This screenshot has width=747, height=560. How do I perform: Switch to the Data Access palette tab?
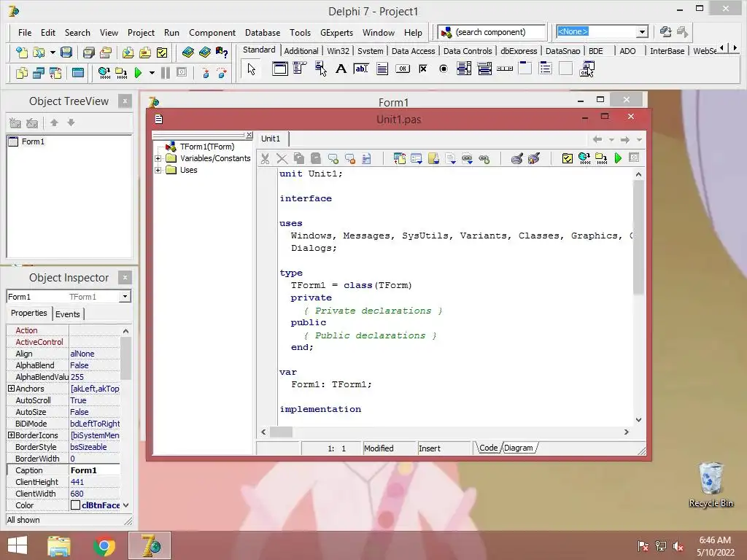(x=413, y=51)
